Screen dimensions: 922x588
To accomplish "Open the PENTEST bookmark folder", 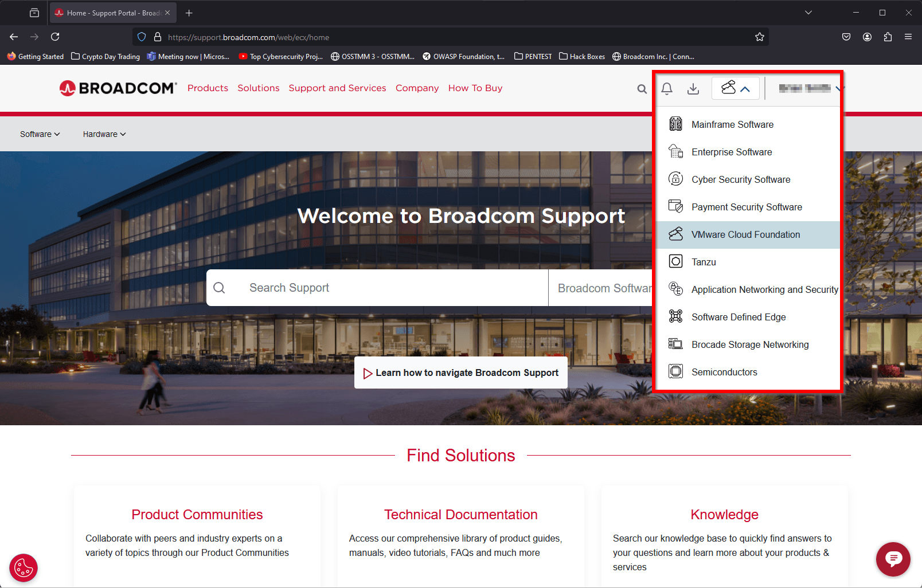I will [533, 56].
